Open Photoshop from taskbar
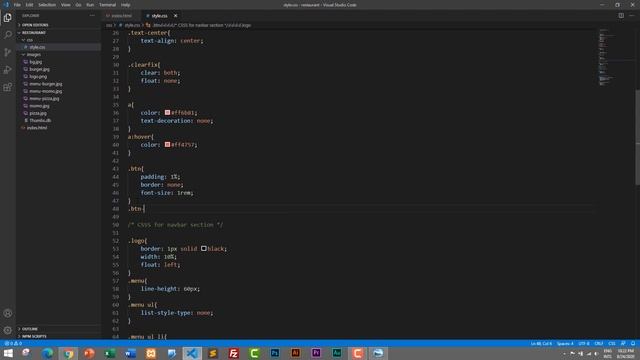Viewport: 640px width, 360px height. [275, 353]
